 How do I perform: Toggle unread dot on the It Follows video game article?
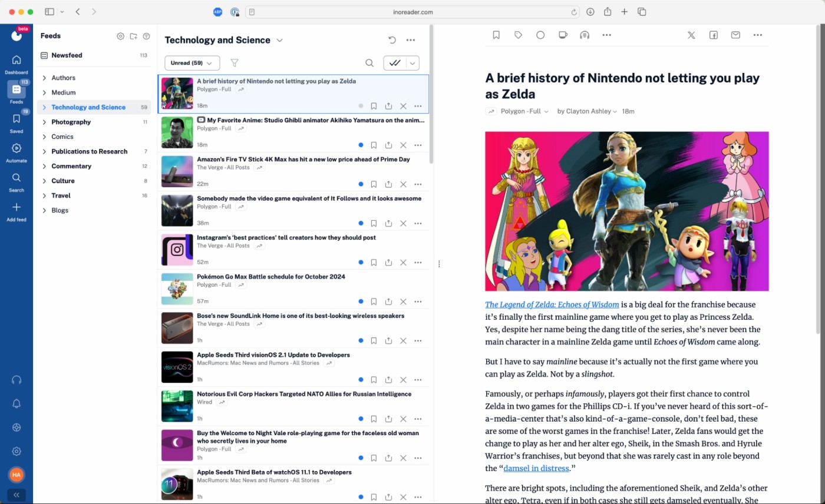coord(361,223)
